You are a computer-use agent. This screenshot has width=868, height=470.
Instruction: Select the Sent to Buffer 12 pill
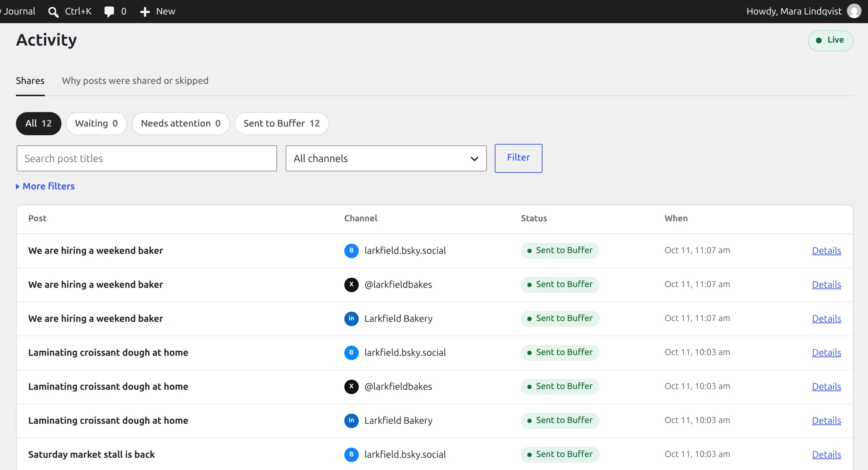[x=281, y=124]
